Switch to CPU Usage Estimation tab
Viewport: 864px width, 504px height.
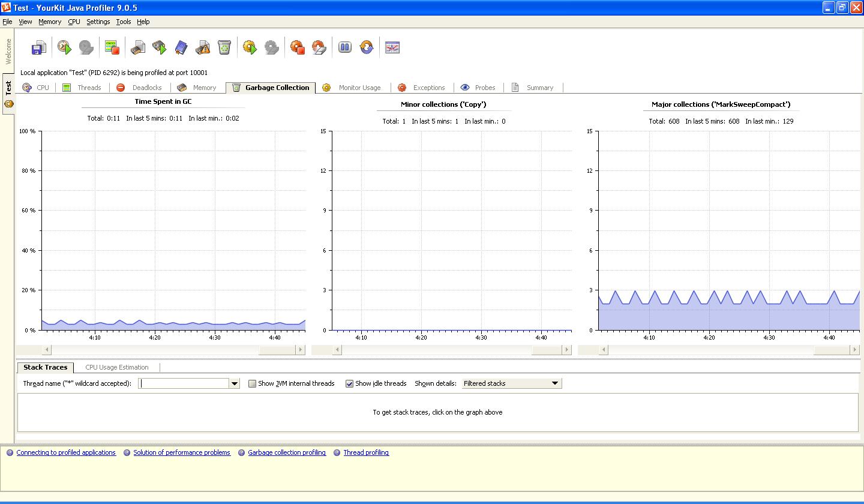click(x=116, y=367)
